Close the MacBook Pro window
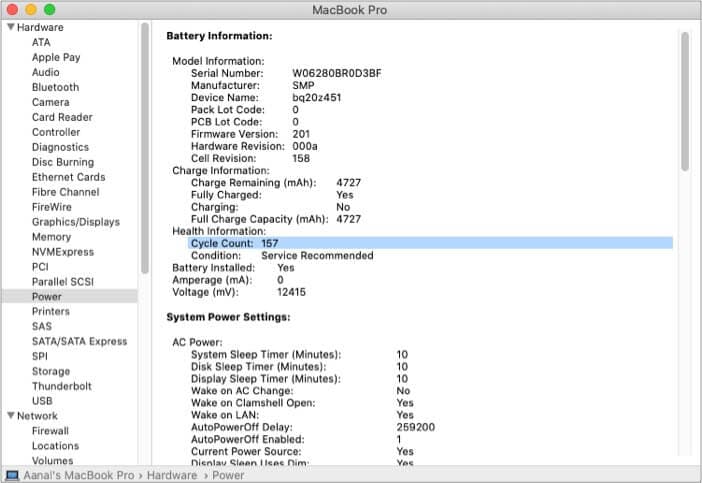Screen dimensions: 702x483 click(x=12, y=9)
